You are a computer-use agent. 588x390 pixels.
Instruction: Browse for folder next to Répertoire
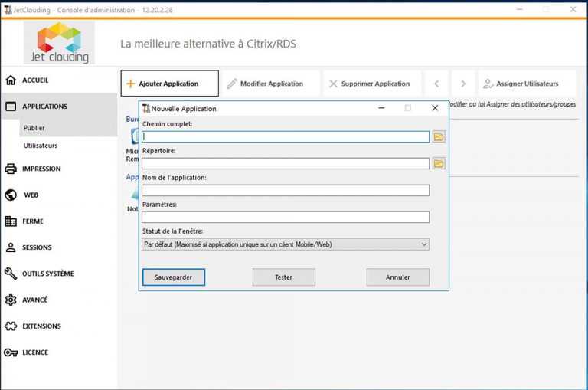tap(439, 164)
